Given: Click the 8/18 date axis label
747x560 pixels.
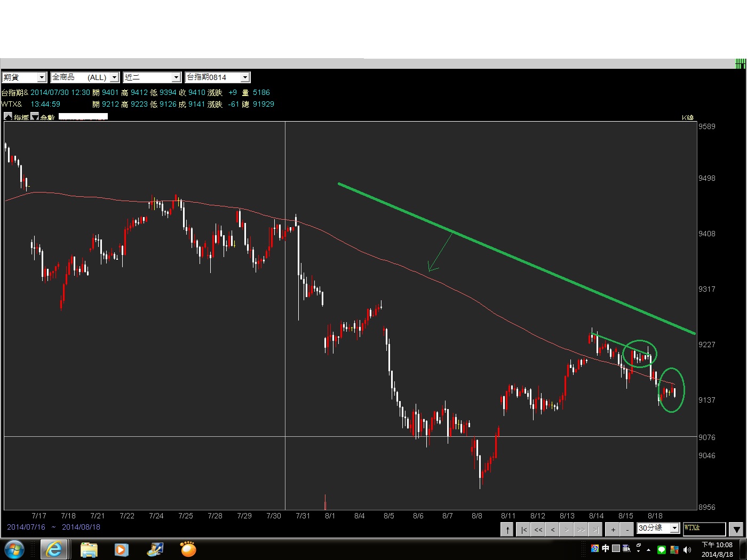Looking at the screenshot, I should (655, 516).
